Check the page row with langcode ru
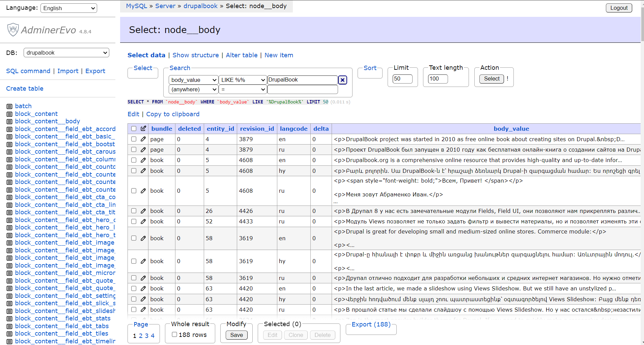 134,149
